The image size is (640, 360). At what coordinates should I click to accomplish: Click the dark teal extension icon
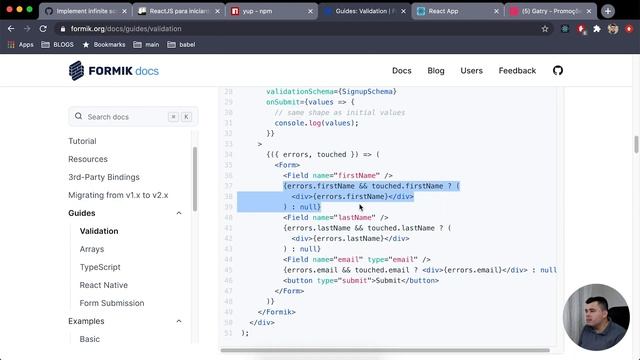point(565,29)
